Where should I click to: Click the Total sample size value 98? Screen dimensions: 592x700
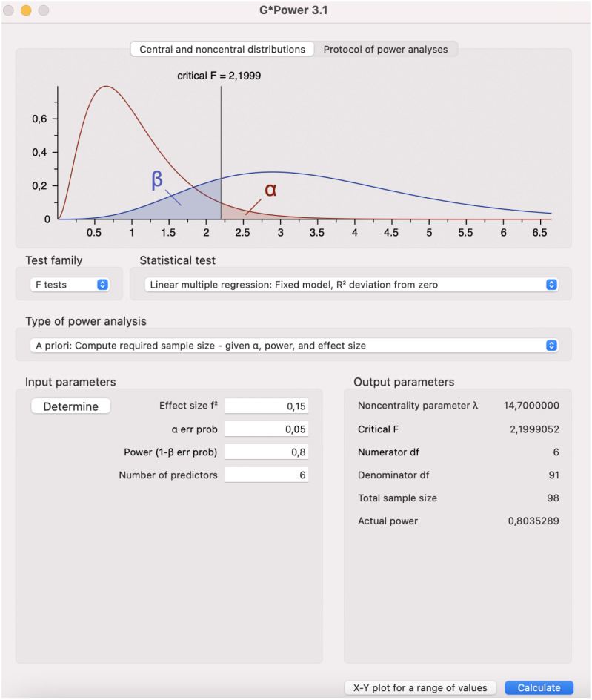pos(551,498)
